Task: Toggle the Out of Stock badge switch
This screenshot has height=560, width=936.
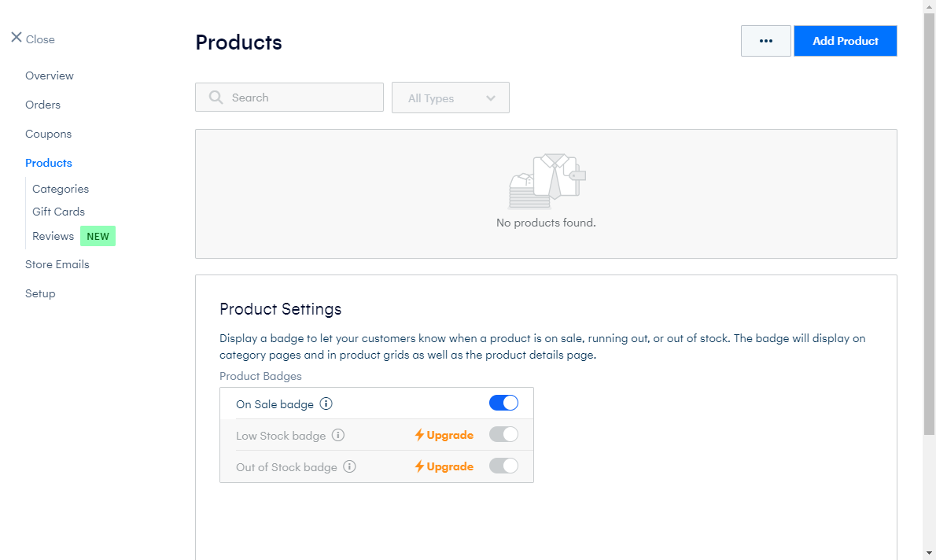Action: (503, 466)
